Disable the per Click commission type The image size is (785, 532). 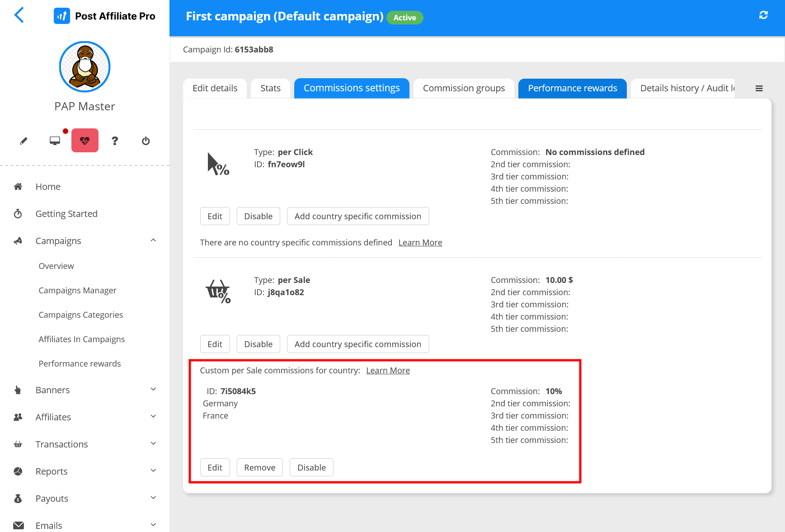(x=258, y=216)
